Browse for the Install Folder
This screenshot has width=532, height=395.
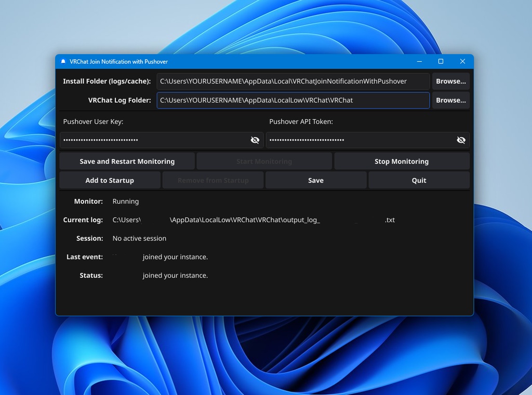(x=450, y=81)
